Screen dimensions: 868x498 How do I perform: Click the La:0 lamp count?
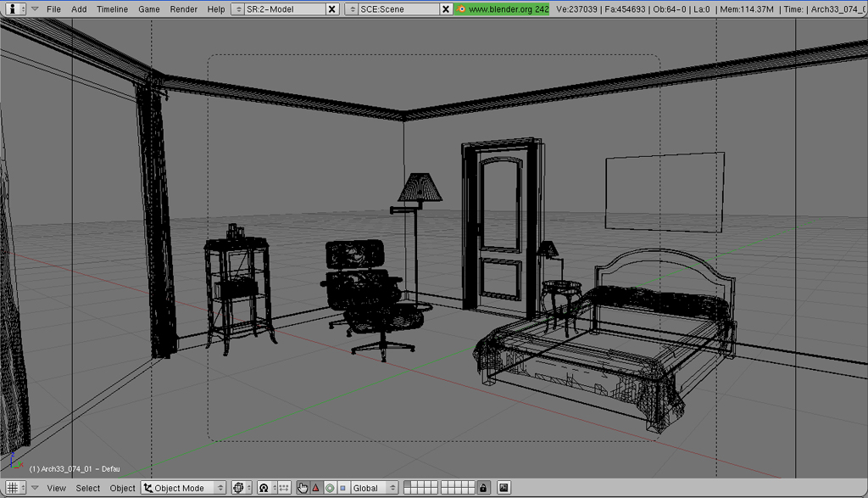point(701,8)
